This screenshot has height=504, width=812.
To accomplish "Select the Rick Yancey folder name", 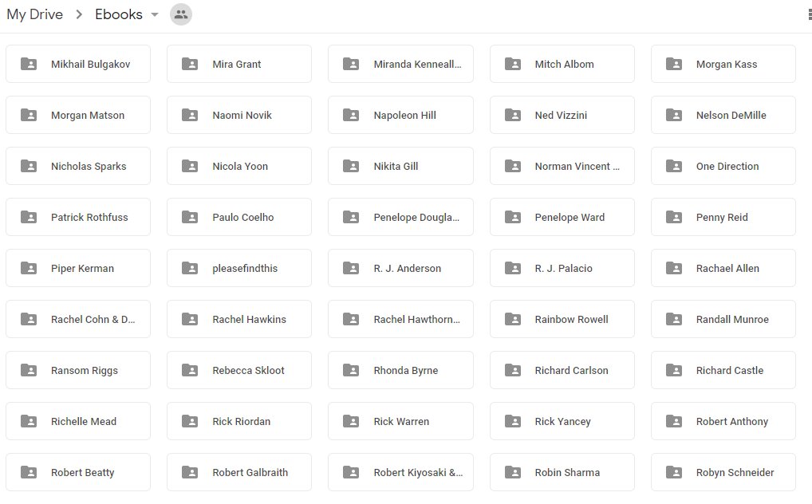I will pos(563,422).
